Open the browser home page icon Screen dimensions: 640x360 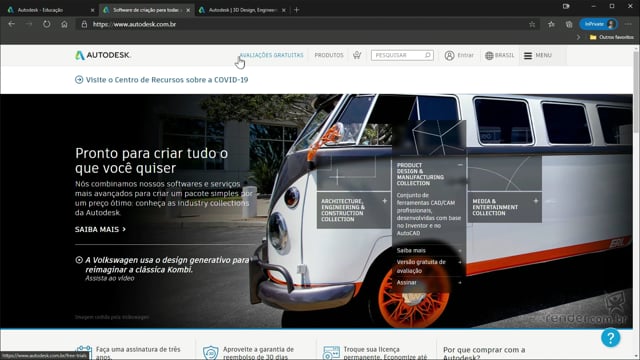click(x=64, y=24)
